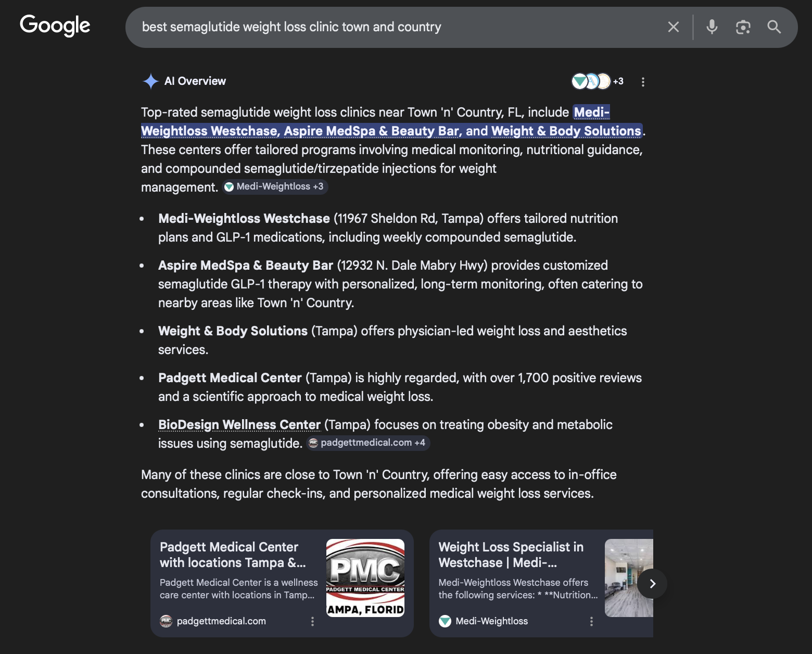Start voice search with microphone icon
This screenshot has height=654, width=812.
(712, 27)
